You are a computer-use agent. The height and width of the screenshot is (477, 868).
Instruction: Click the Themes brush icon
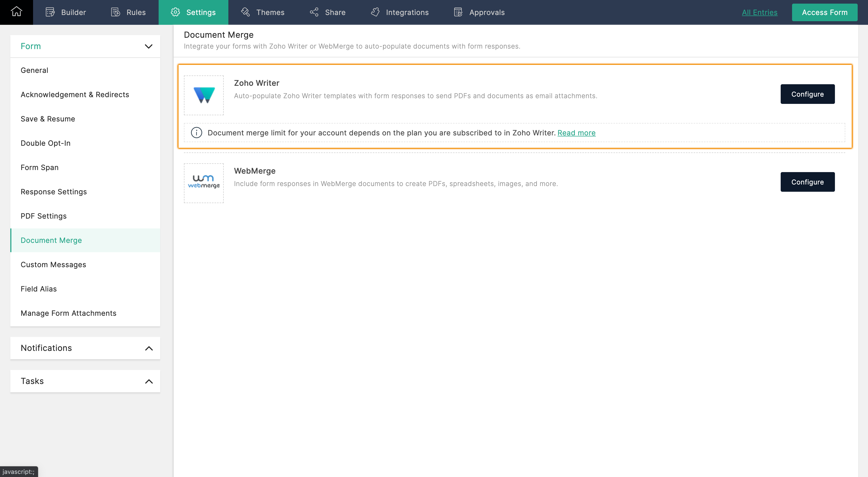coord(245,12)
